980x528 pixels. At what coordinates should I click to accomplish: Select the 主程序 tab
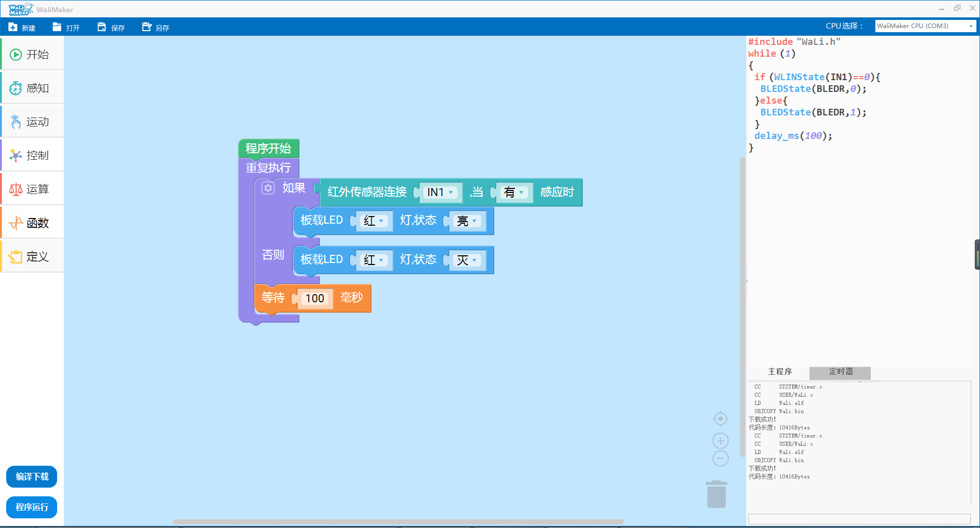click(779, 372)
